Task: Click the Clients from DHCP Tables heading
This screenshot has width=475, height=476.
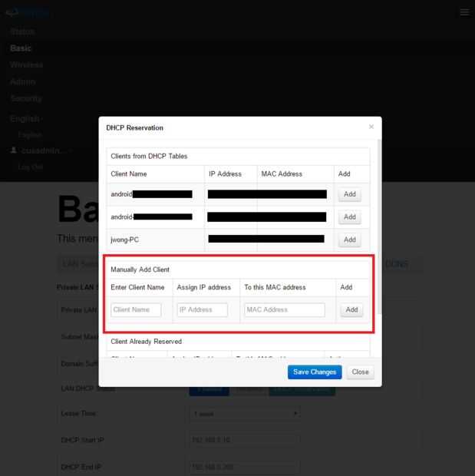Action: (x=149, y=157)
